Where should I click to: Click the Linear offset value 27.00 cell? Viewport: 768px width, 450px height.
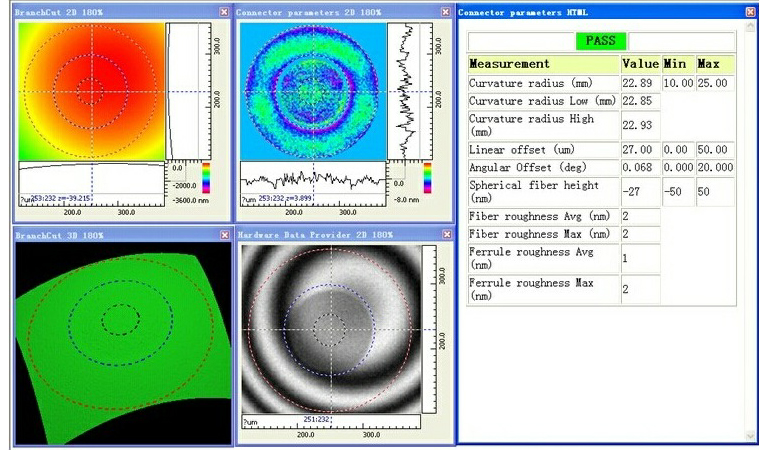click(x=640, y=149)
